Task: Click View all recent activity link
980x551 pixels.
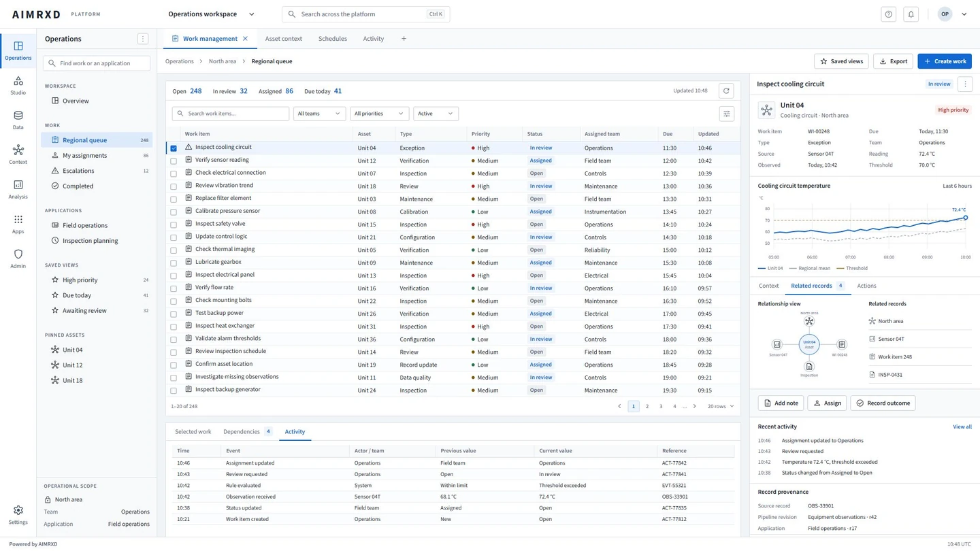Action: [962, 427]
